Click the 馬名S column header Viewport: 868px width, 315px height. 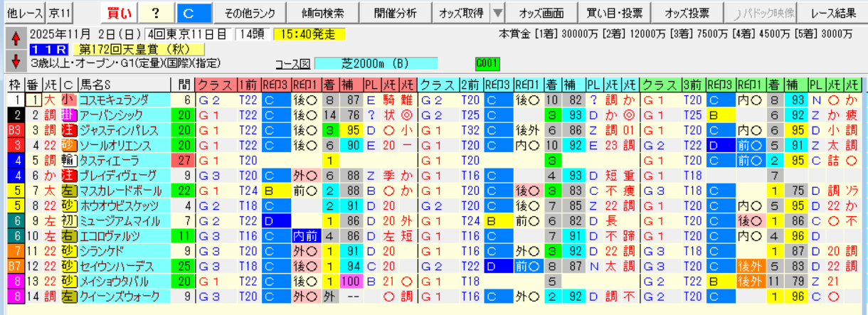click(125, 85)
